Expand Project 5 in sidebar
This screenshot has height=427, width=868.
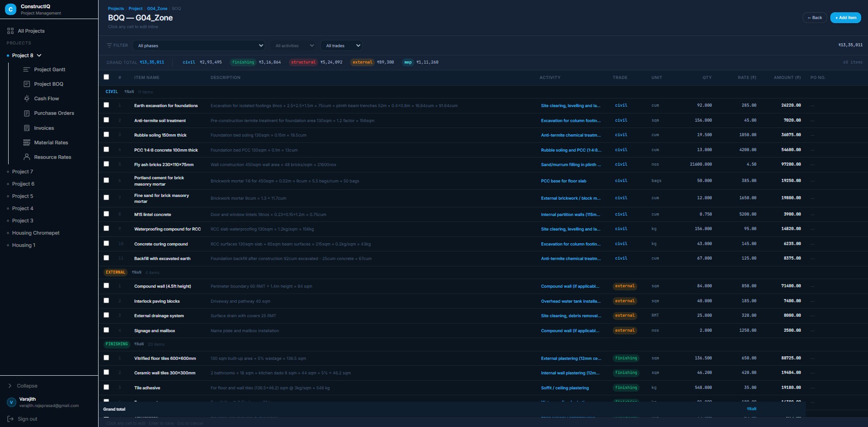(x=23, y=196)
